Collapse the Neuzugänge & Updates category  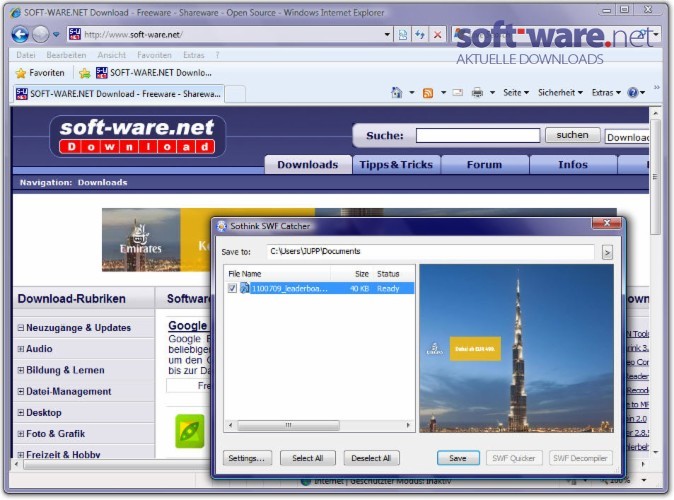[21, 328]
